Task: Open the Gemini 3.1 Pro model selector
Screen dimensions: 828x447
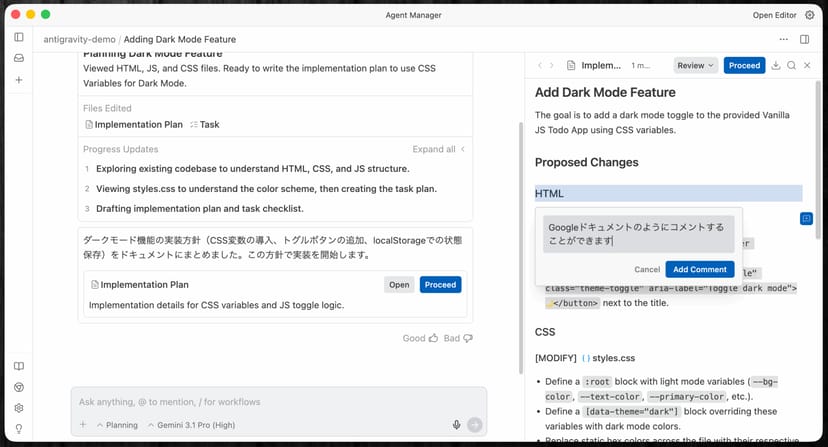Action: tap(196, 425)
